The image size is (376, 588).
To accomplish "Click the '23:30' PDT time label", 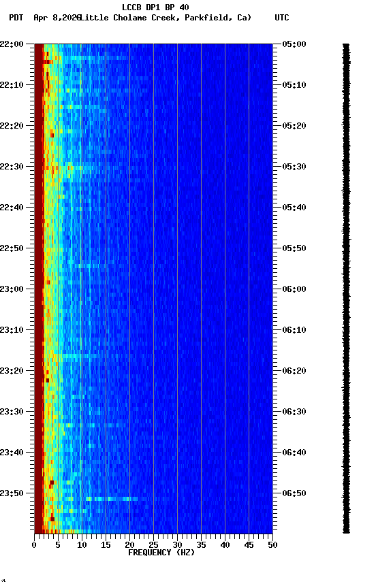I will 12,412.
